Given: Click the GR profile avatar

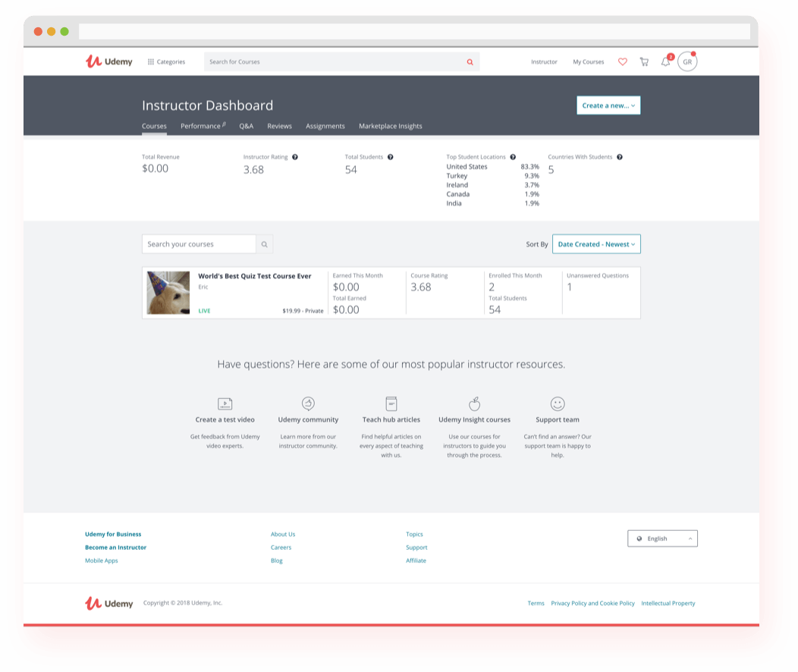Looking at the screenshot, I should 687,62.
